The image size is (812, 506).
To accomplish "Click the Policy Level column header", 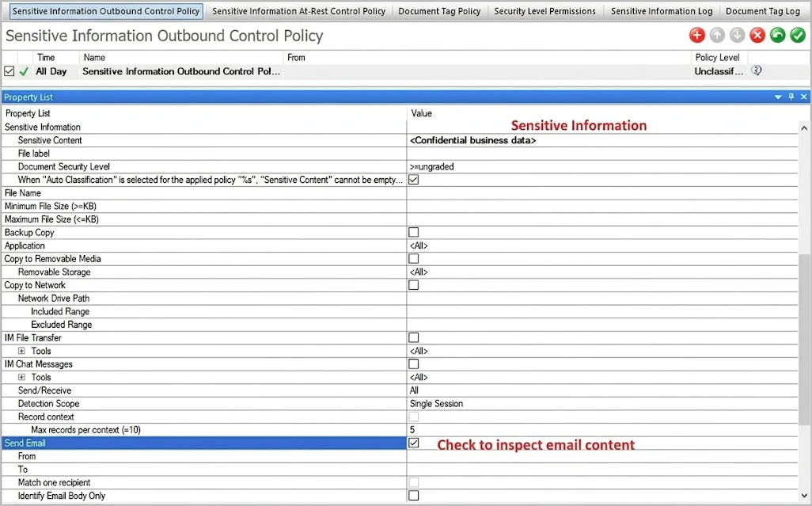I will click(x=719, y=58).
